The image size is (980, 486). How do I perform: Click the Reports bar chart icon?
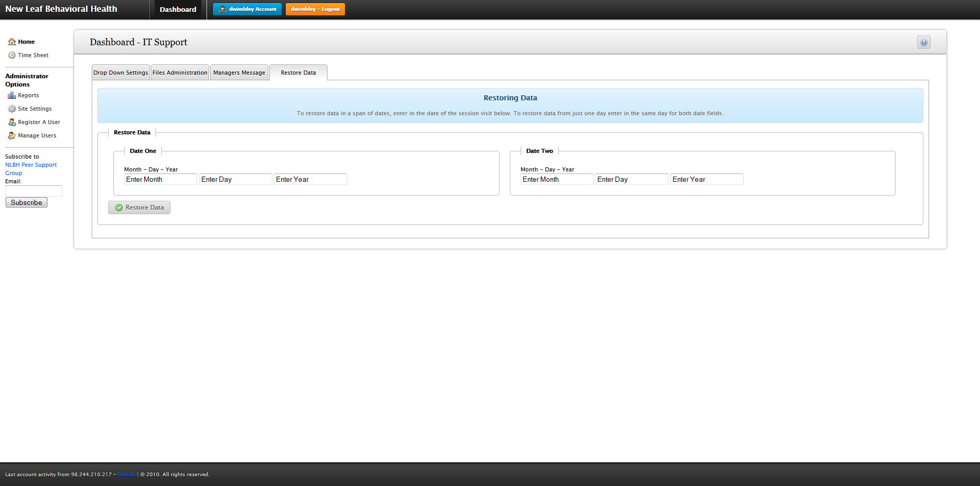point(11,95)
